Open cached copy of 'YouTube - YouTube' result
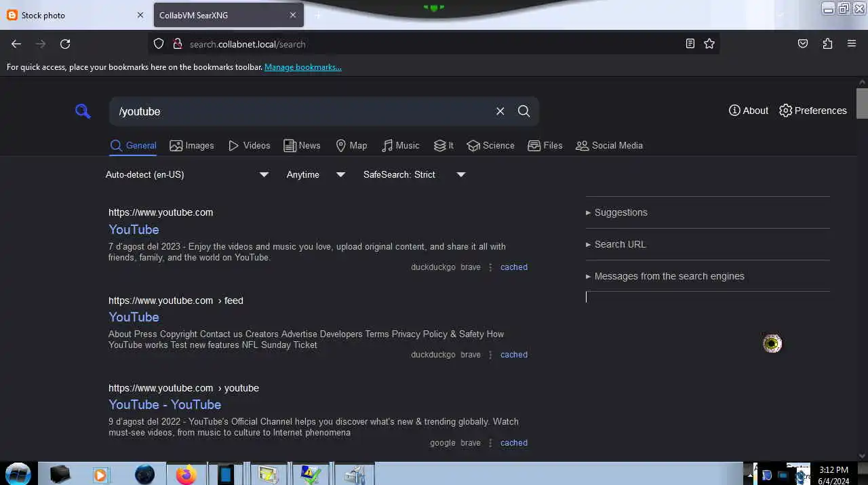This screenshot has height=485, width=868. click(x=514, y=443)
